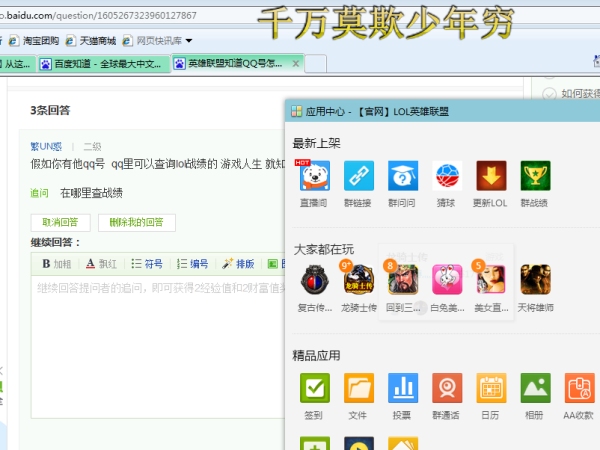Screen dimensions: 600x450
Task: Open the 猜球 app icon
Action: tap(447, 176)
